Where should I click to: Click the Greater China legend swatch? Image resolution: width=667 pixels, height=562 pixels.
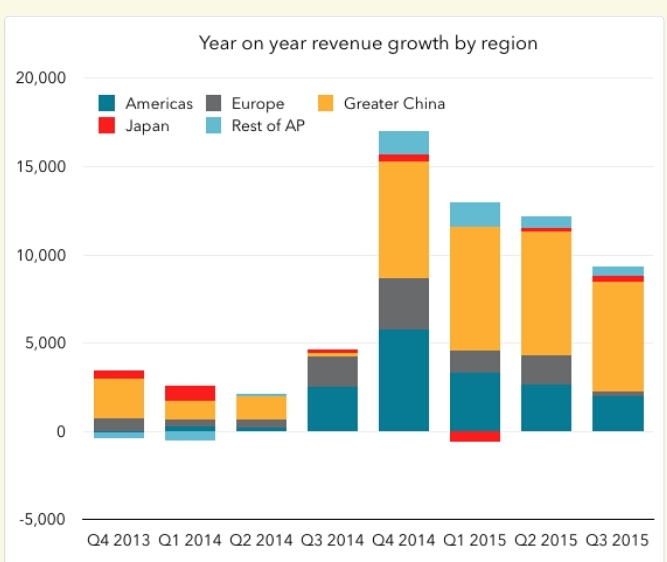coord(325,103)
